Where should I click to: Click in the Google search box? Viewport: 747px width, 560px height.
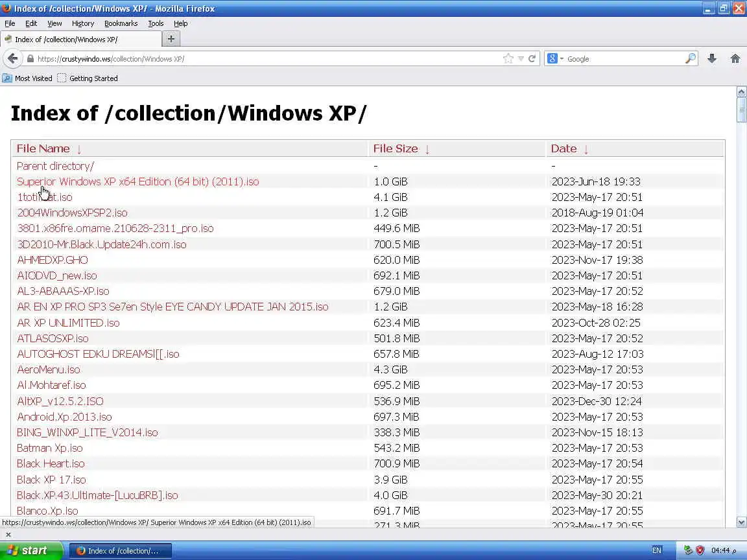pyautogui.click(x=624, y=58)
